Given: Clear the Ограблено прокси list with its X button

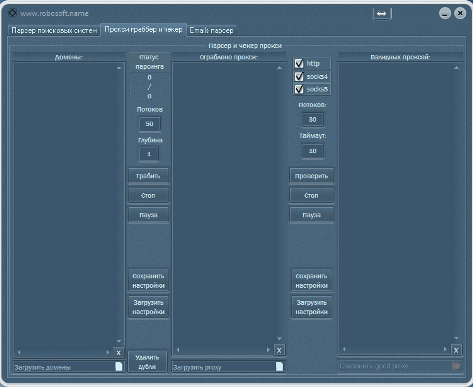Looking at the screenshot, I should click(x=279, y=350).
